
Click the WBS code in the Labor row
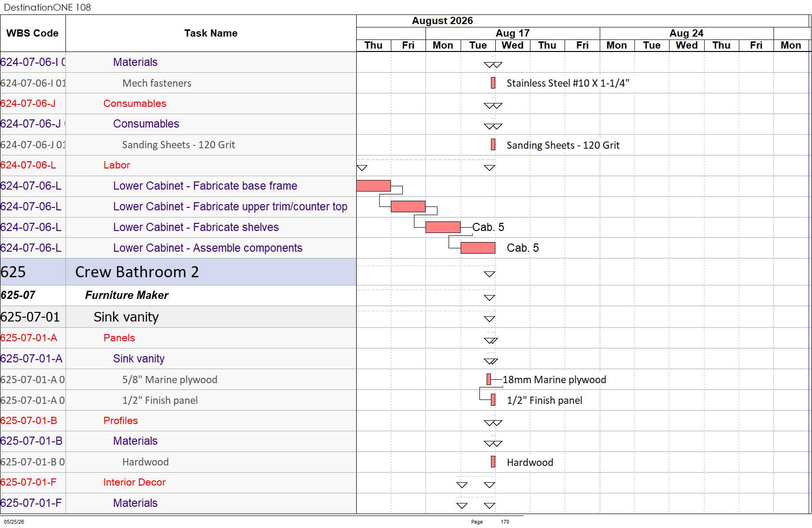tap(28, 165)
